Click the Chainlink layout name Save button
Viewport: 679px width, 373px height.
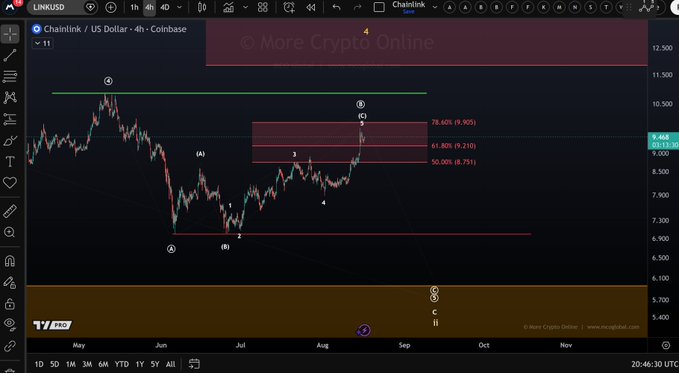coord(408,12)
